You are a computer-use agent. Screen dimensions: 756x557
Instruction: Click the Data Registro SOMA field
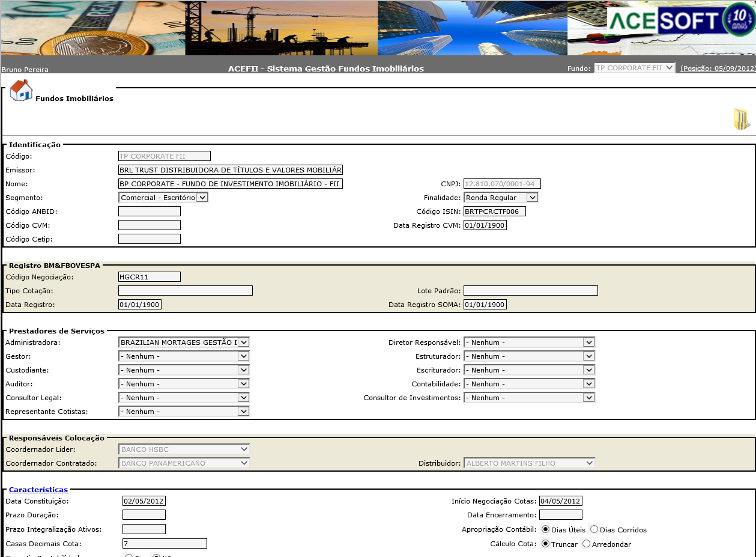point(485,305)
